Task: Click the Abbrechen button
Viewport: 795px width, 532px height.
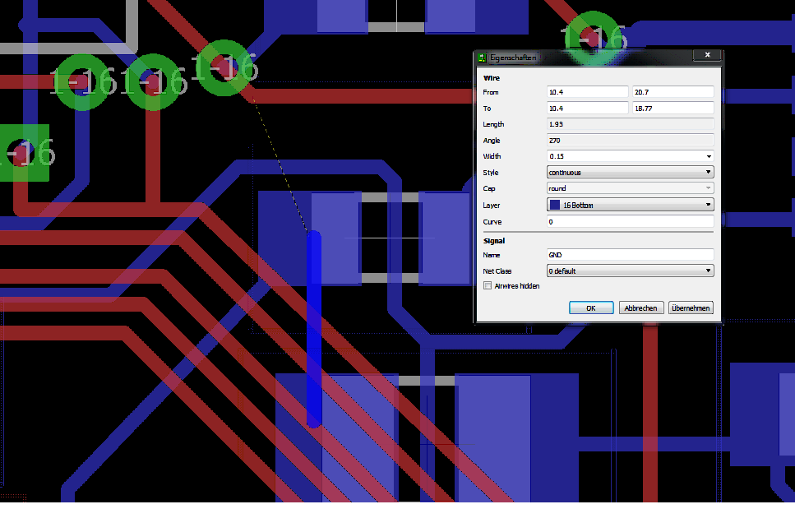Action: [641, 308]
